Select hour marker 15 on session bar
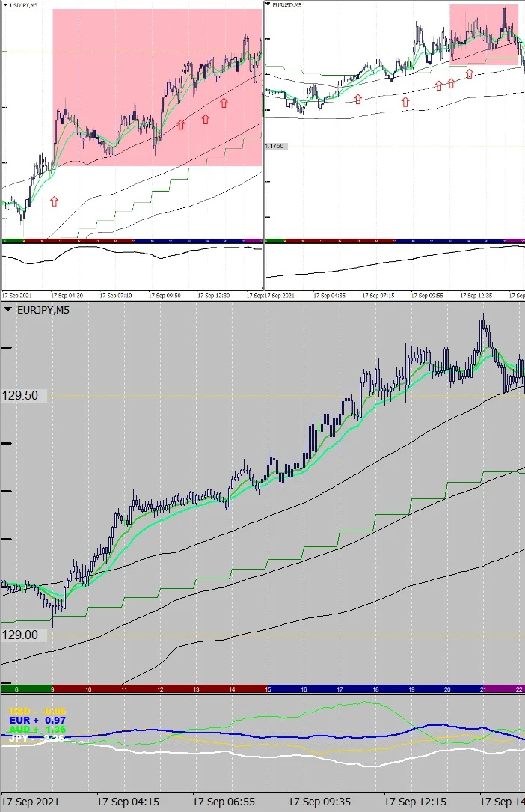525x812 pixels. point(268,689)
